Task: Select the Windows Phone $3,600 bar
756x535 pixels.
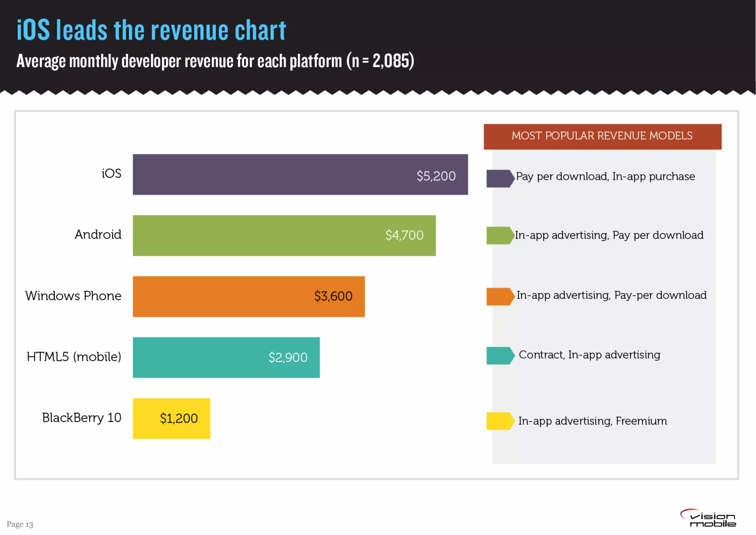Action: [x=248, y=296]
